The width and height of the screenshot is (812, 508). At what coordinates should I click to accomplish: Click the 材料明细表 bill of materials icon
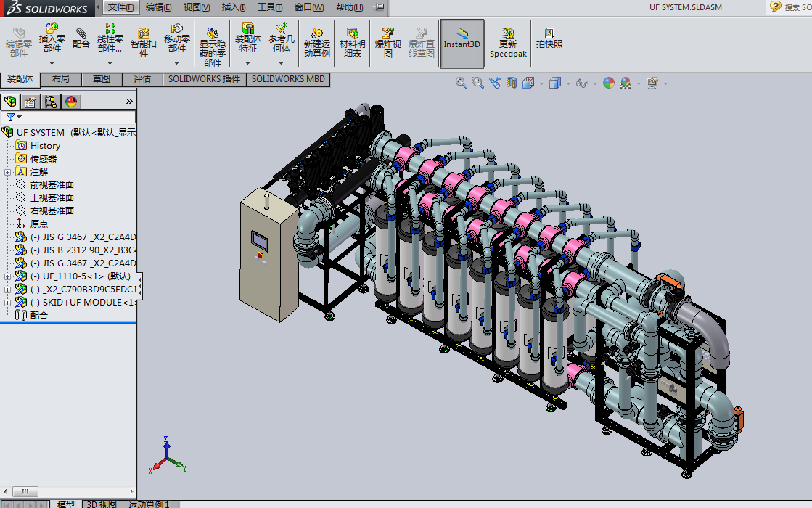(x=353, y=43)
